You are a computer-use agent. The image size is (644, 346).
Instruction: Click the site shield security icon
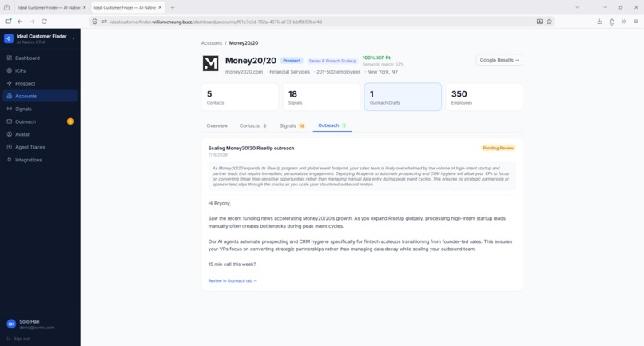point(95,22)
